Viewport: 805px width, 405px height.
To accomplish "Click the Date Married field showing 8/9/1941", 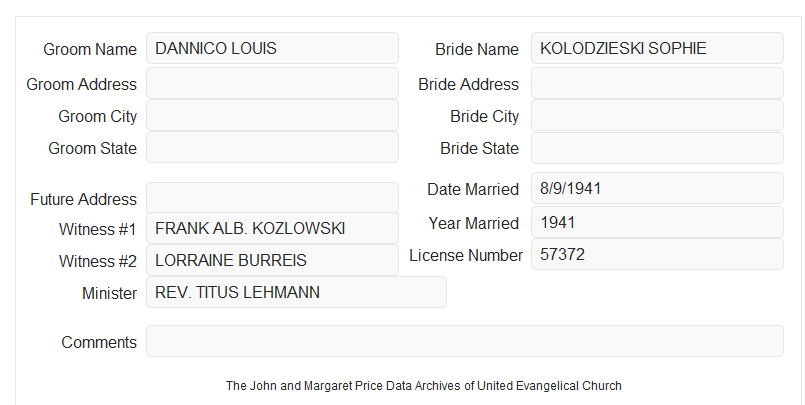I will coord(657,188).
